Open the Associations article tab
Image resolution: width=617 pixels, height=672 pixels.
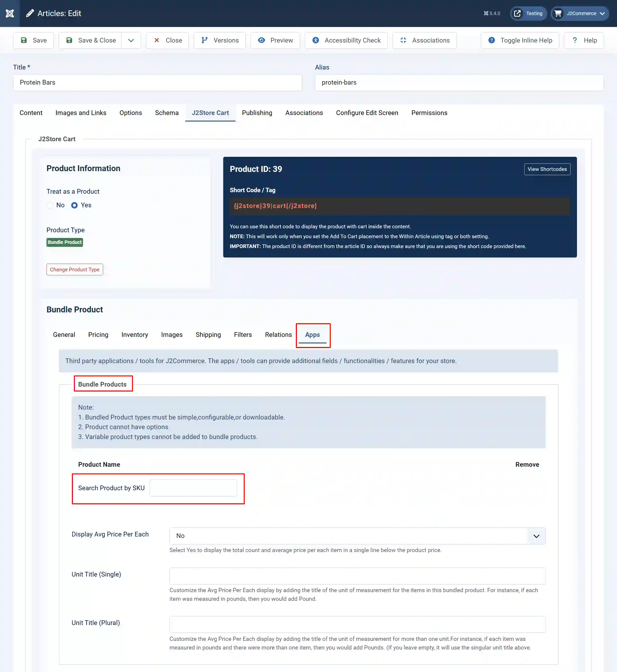(304, 113)
